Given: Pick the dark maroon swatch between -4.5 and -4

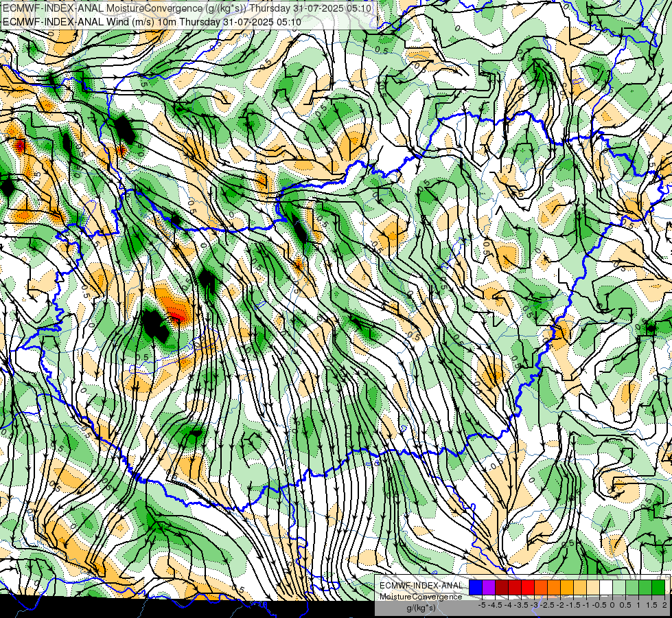Looking at the screenshot, I should [x=502, y=587].
